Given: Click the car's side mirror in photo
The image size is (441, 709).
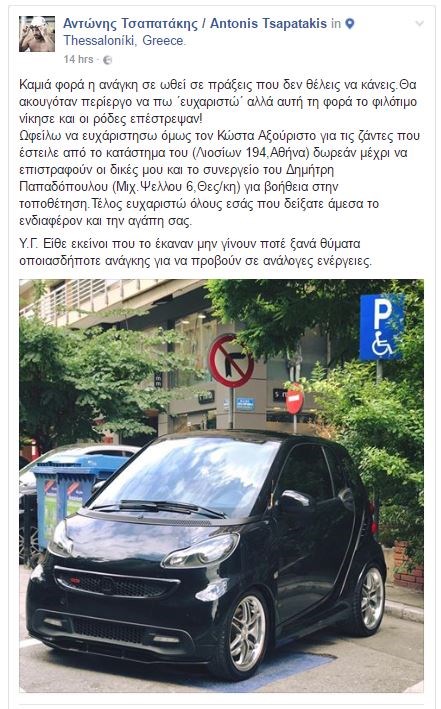Looking at the screenshot, I should [295, 501].
